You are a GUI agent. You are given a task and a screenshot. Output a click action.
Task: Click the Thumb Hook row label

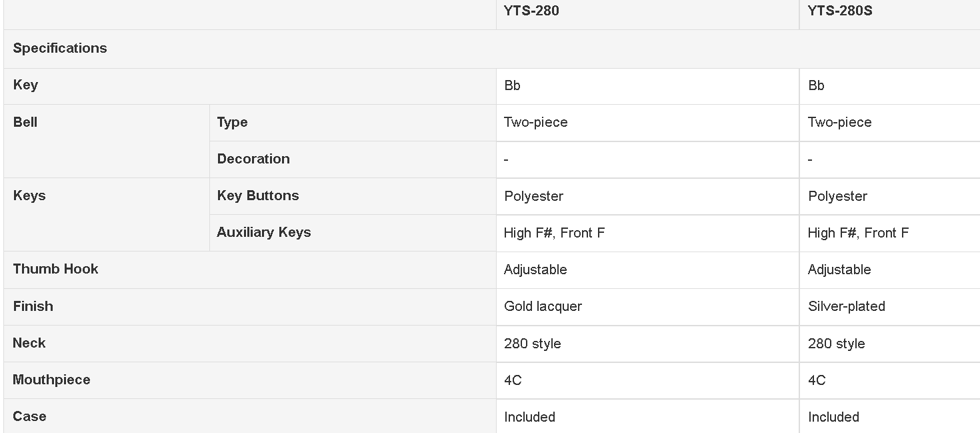pos(55,269)
